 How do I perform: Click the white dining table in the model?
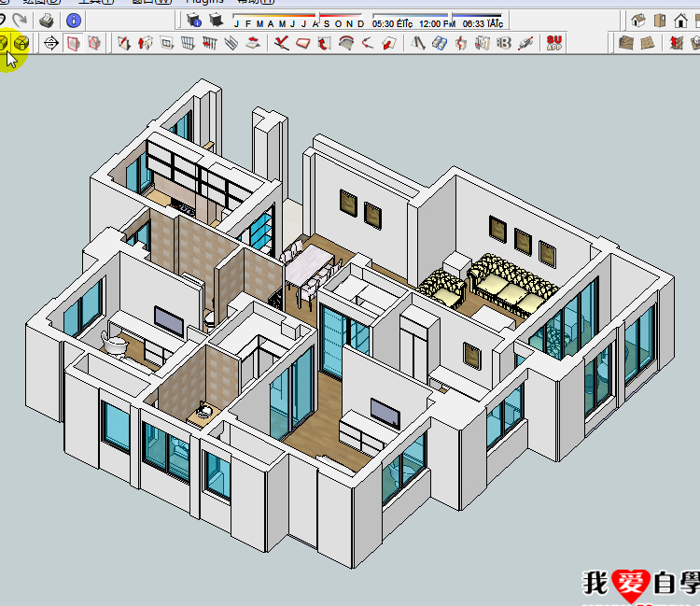pyautogui.click(x=306, y=268)
